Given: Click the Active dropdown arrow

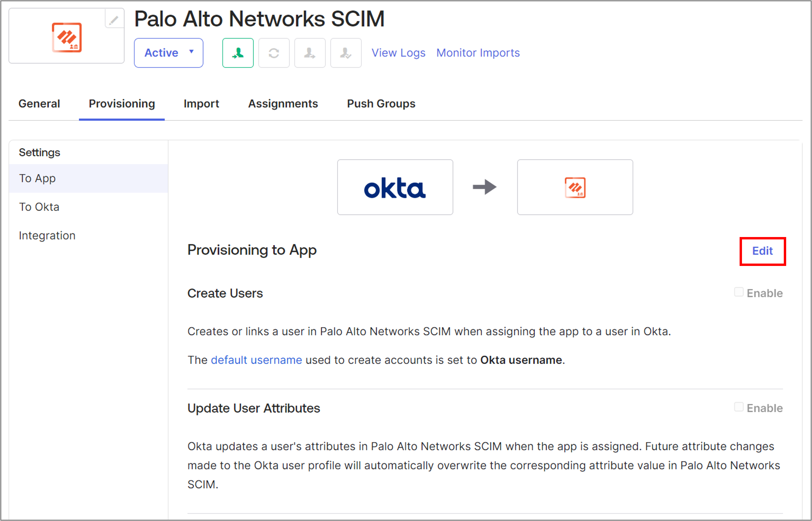Looking at the screenshot, I should click(x=191, y=52).
